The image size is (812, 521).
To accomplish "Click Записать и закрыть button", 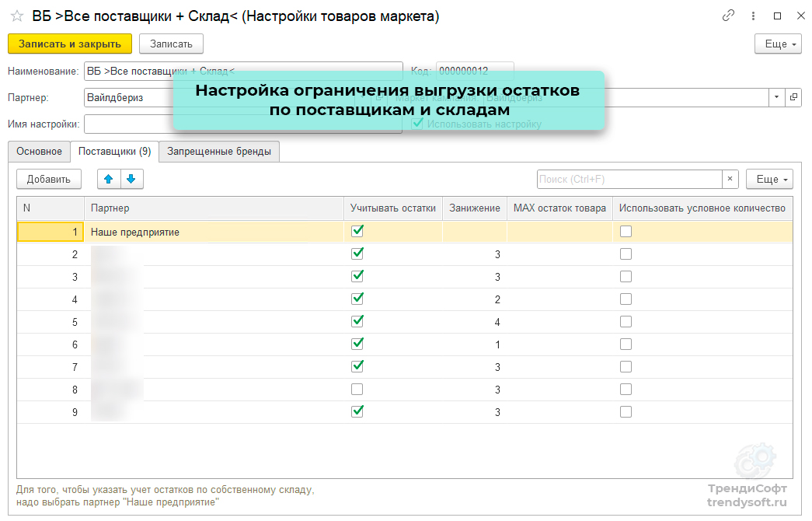I will (70, 44).
